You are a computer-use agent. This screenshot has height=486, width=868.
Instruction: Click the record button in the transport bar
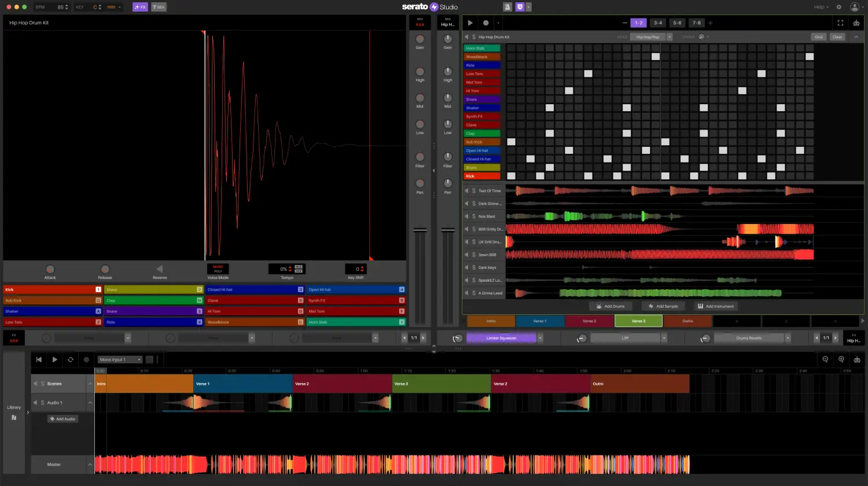86,359
